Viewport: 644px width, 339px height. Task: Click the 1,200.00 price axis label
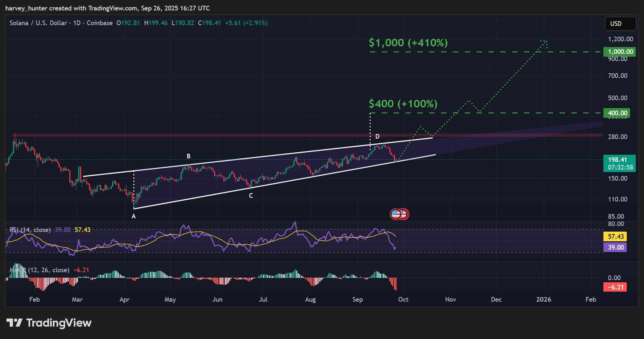[x=620, y=39]
